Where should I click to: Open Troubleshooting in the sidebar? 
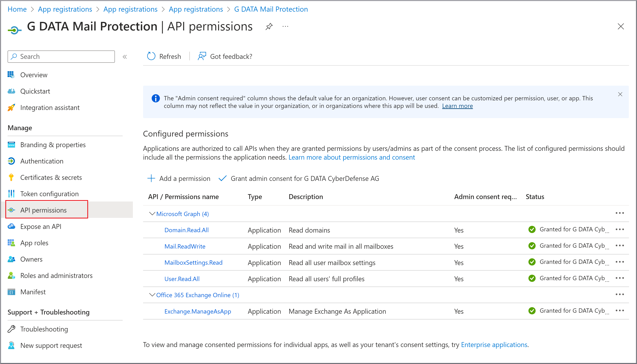(44, 329)
